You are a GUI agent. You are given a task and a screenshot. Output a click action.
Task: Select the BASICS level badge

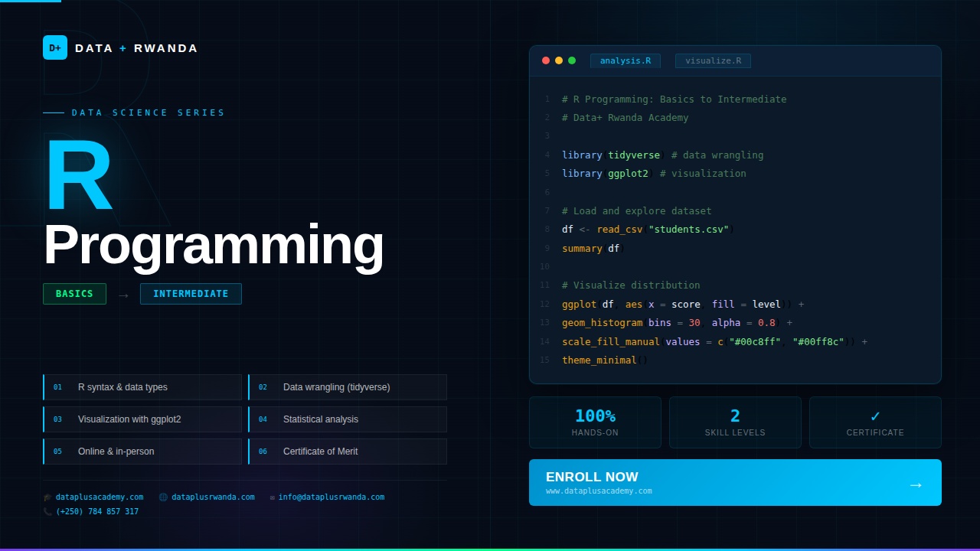74,294
